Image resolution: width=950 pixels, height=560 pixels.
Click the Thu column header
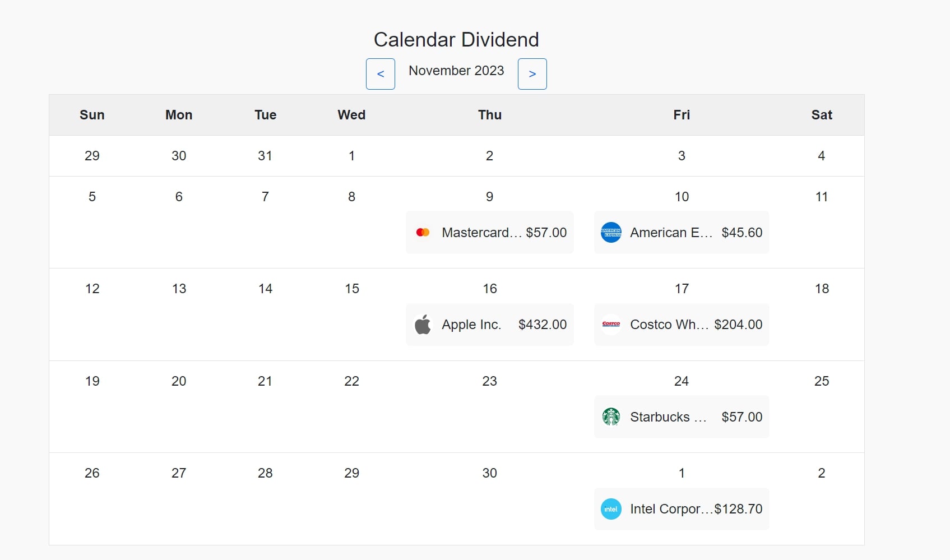(x=490, y=115)
